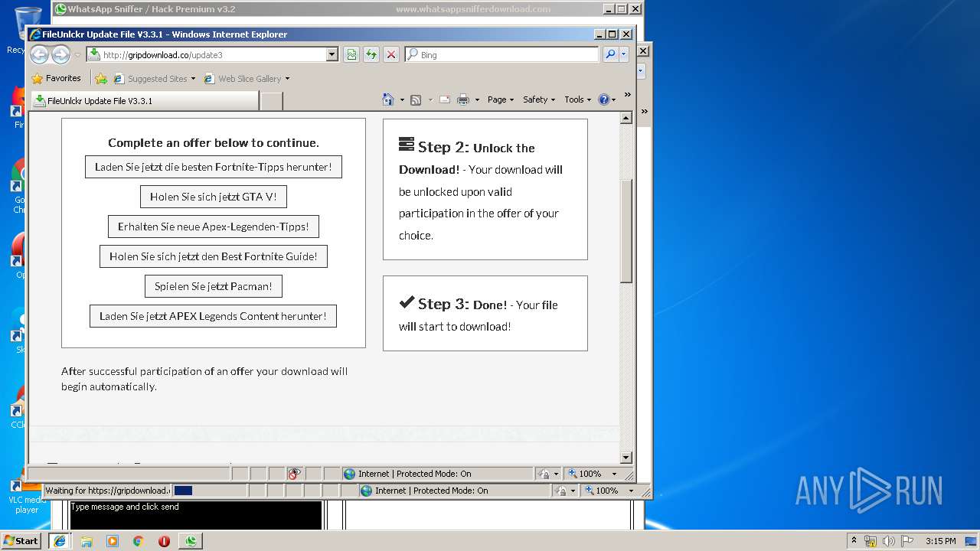Viewport: 980px width, 551px height.
Task: Click the volume speaker tray icon
Action: pos(889,541)
